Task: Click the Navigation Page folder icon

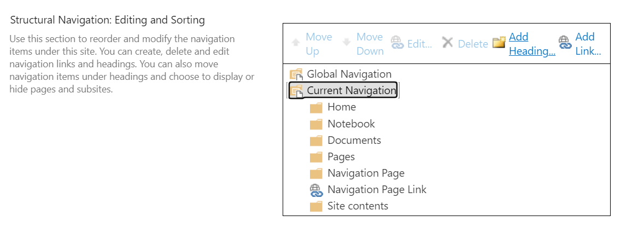Action: 316,173
